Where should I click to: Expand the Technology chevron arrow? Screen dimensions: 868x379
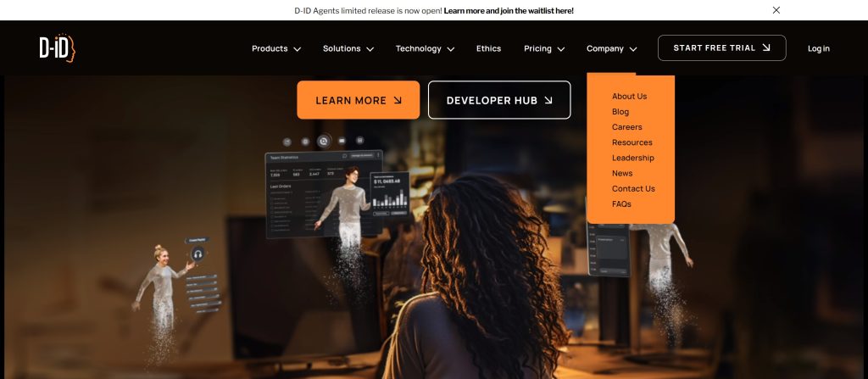pos(451,49)
